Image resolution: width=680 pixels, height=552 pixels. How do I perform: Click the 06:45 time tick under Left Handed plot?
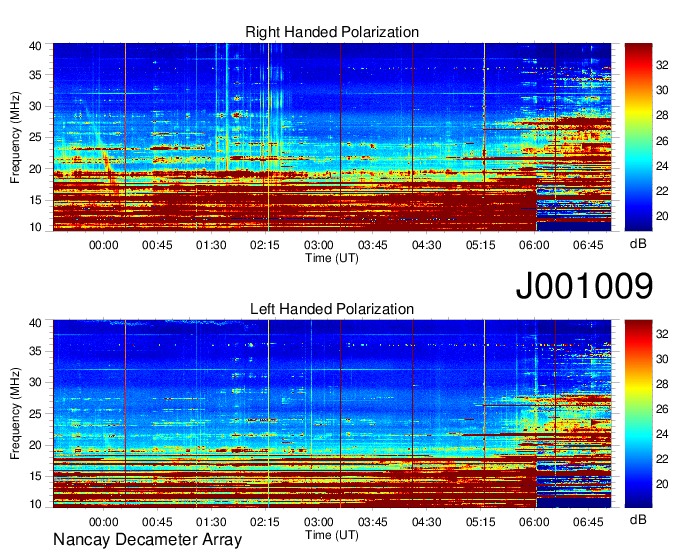[588, 522]
